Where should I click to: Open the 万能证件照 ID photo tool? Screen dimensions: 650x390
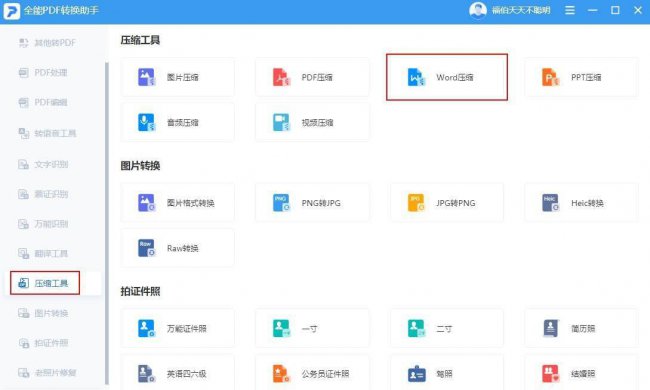click(x=177, y=328)
